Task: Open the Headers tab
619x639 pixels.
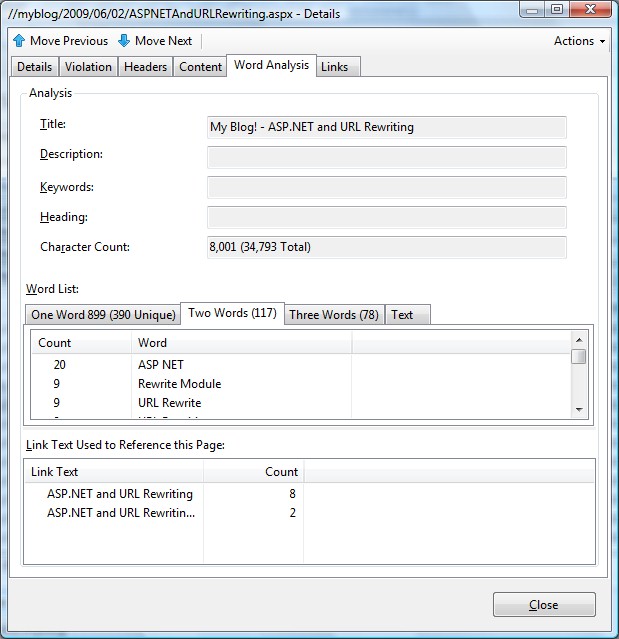Action: pyautogui.click(x=145, y=67)
